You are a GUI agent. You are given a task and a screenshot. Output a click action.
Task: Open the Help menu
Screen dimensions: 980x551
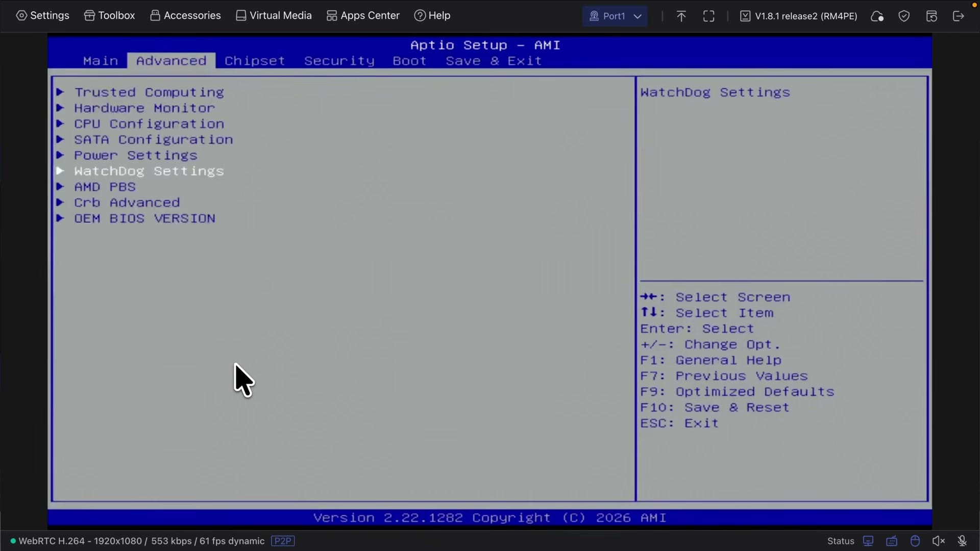tap(432, 15)
